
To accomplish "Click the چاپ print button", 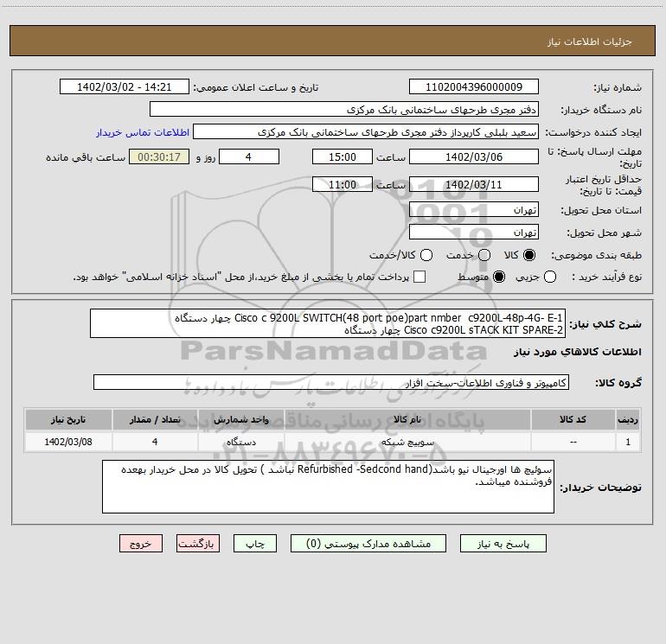I will [255, 544].
